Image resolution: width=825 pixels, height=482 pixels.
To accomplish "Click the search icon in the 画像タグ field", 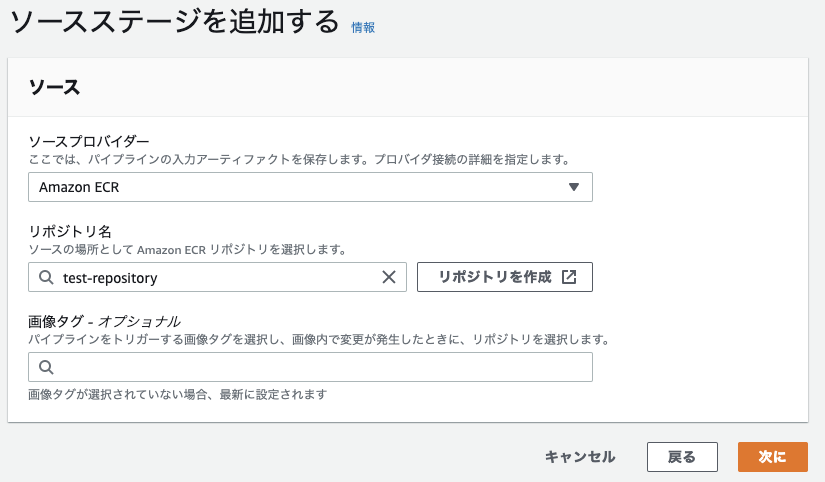I will click(x=46, y=367).
